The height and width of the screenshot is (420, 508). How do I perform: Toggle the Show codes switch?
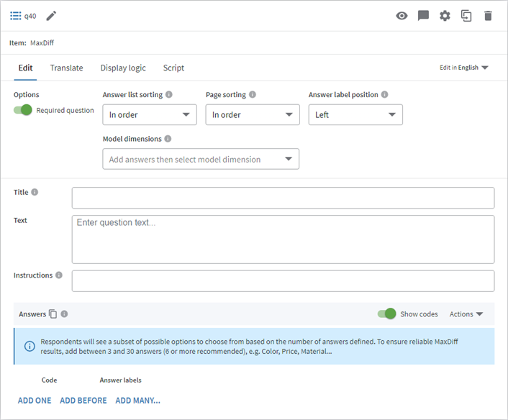386,314
